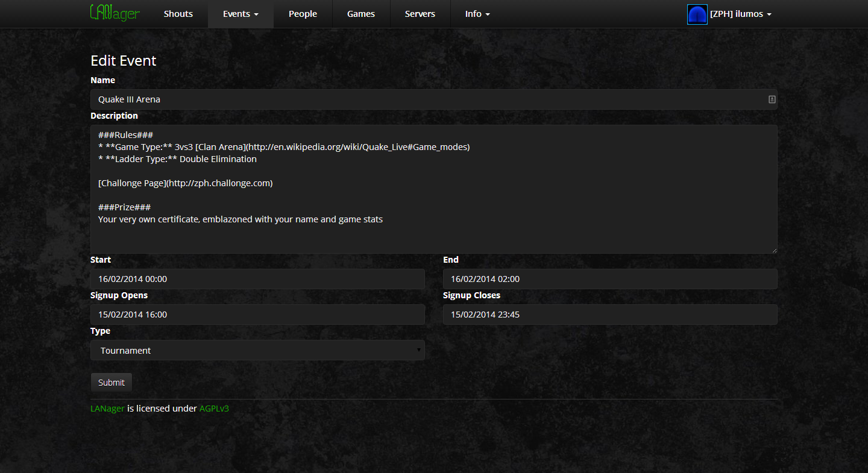The width and height of the screenshot is (868, 473).
Task: Click the LANager logo in navbar
Action: click(115, 13)
